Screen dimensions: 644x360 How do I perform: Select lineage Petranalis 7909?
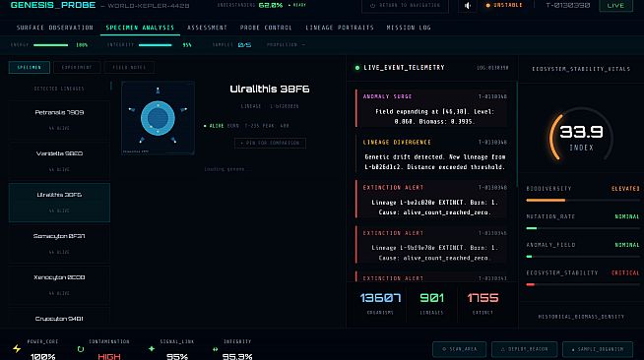click(59, 120)
